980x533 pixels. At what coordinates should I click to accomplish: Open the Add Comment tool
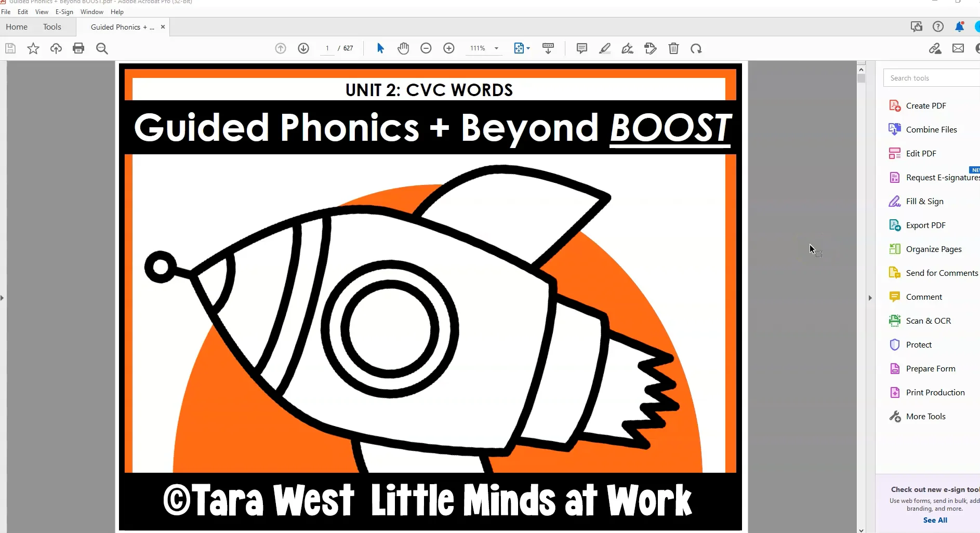[581, 48]
